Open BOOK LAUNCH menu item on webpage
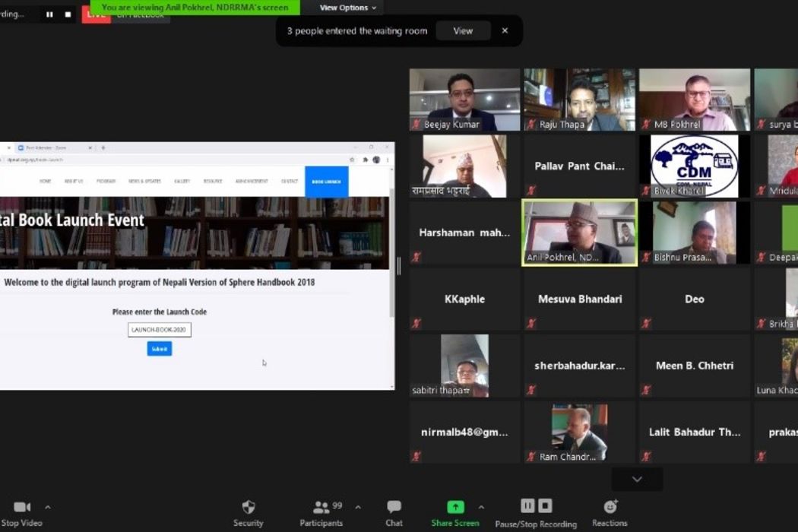The height and width of the screenshot is (532, 798). [326, 181]
